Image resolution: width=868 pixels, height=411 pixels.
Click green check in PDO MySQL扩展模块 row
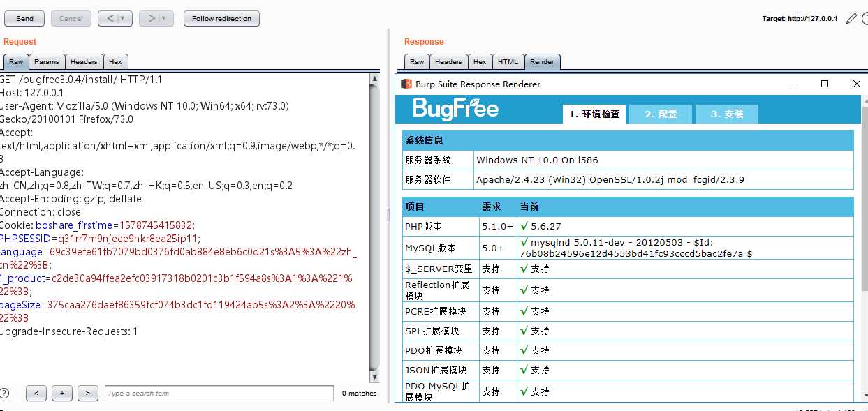click(x=524, y=391)
